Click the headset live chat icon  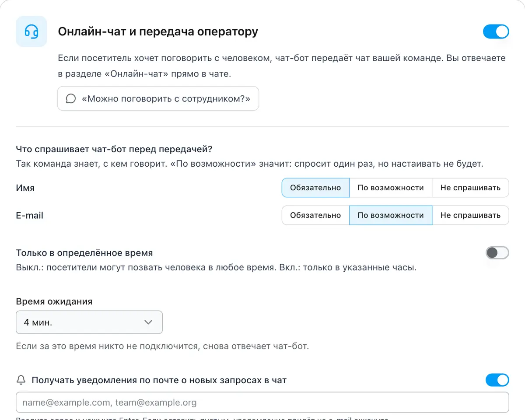[31, 31]
